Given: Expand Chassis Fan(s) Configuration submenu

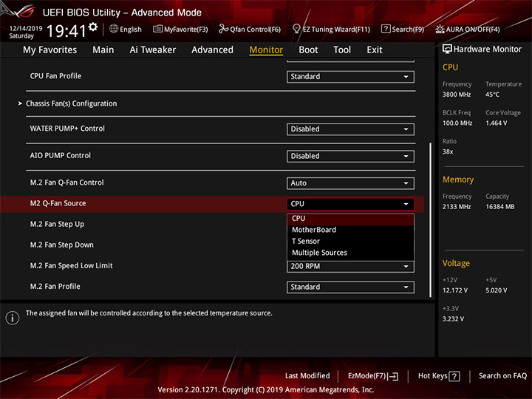Looking at the screenshot, I should click(71, 103).
